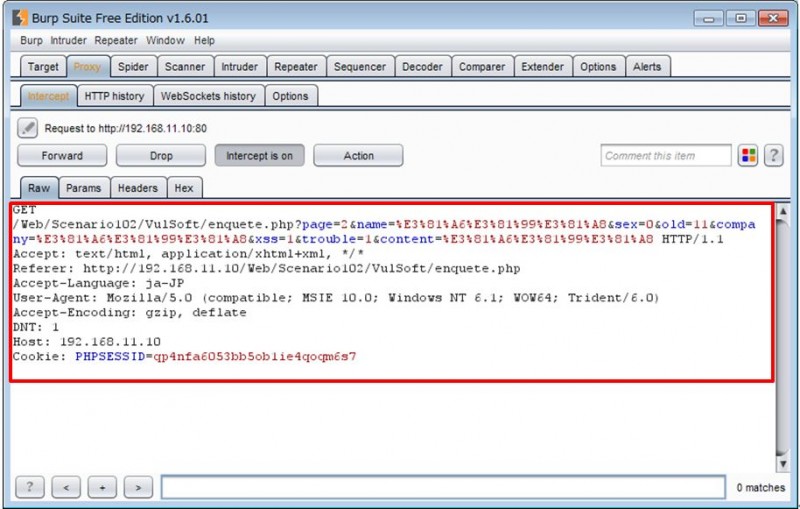The height and width of the screenshot is (509, 800).
Task: Click the Burp Suite logo in title bar
Action: [20, 17]
